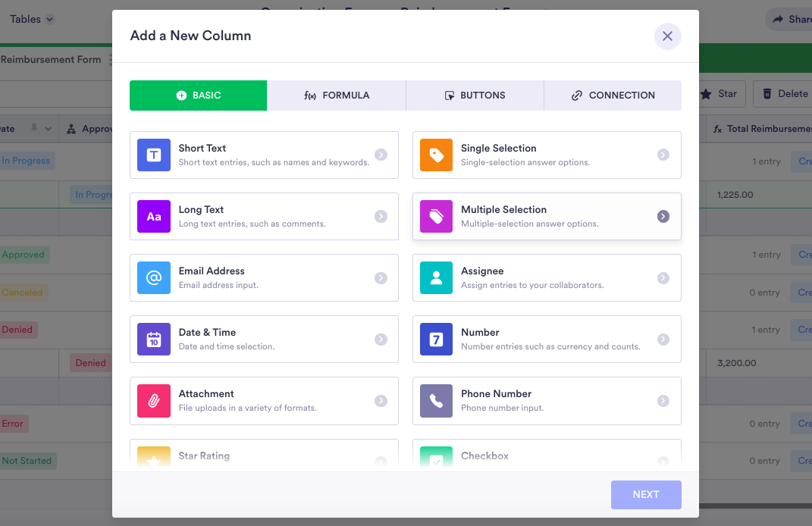Viewport: 812px width, 526px height.
Task: Switch to the Connection tab
Action: coord(613,95)
